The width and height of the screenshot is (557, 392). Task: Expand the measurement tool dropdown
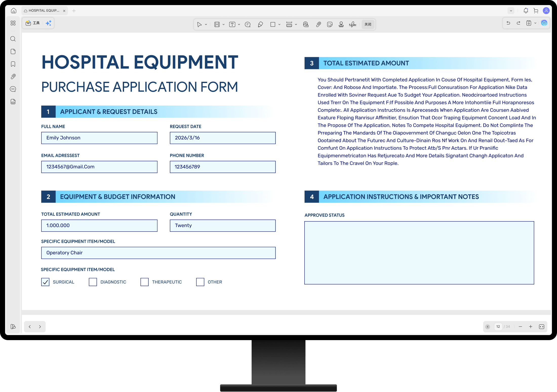coord(296,25)
